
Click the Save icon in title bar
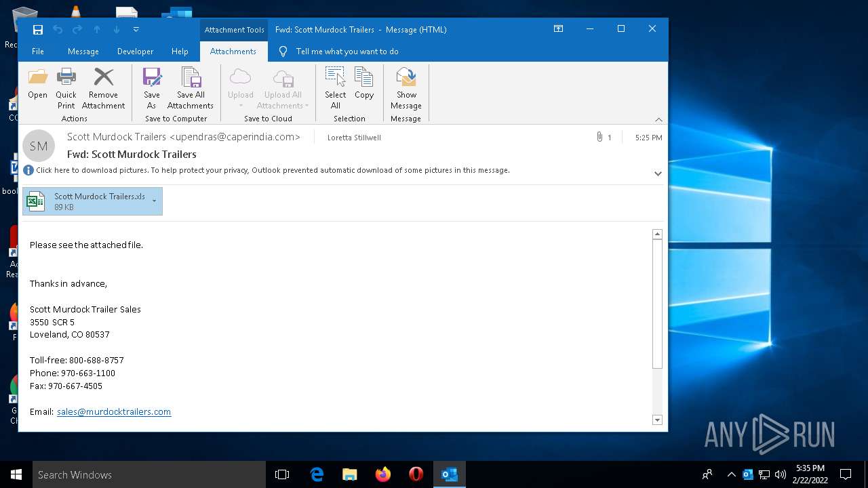38,29
